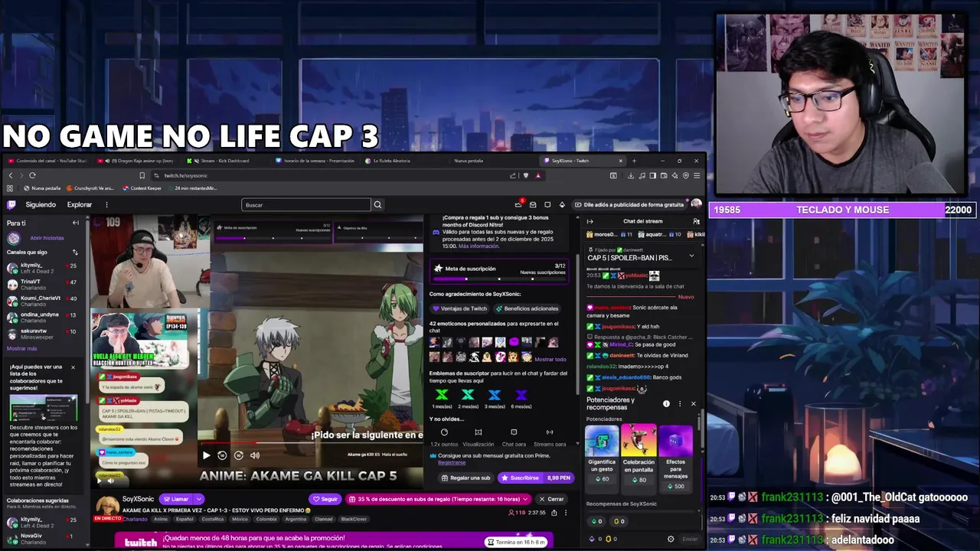Viewport: 980px width, 551px height.
Task: Open user profile avatar menu
Action: 696,204
